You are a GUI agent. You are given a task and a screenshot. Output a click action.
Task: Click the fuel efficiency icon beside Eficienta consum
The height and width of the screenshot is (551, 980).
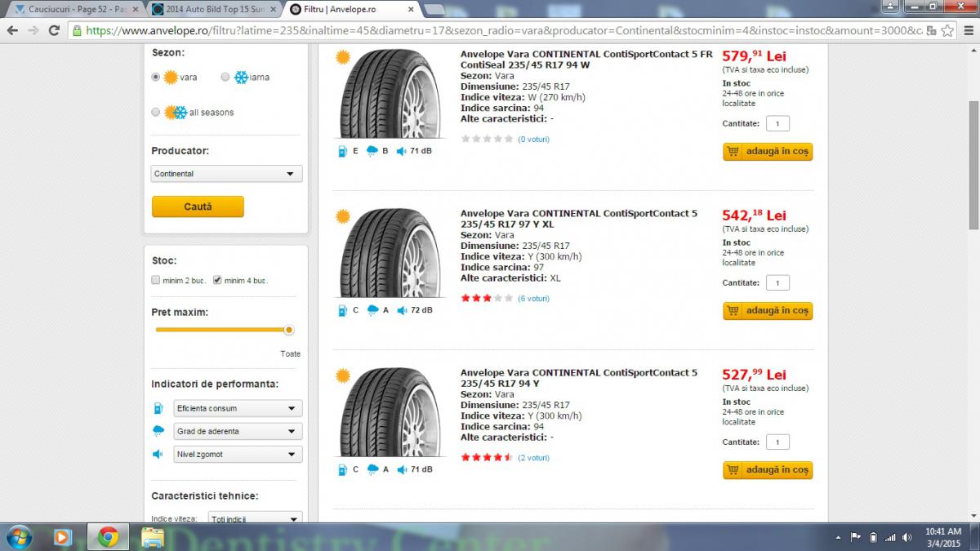[158, 408]
